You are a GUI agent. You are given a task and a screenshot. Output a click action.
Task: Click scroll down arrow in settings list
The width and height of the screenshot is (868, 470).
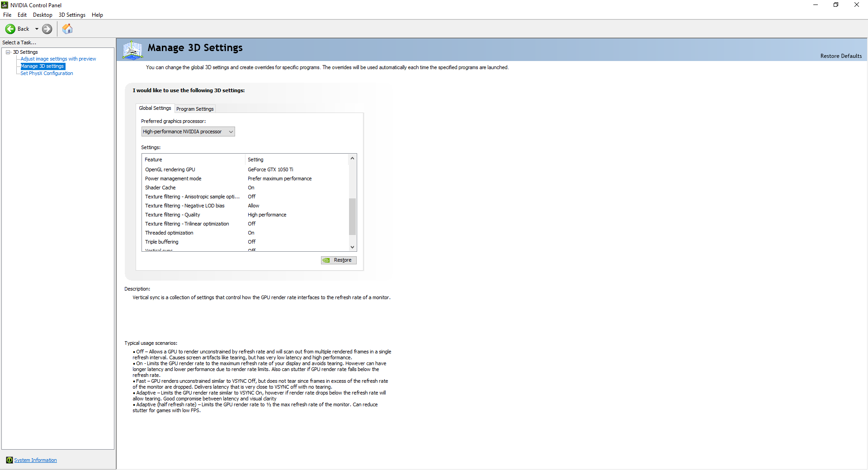352,247
